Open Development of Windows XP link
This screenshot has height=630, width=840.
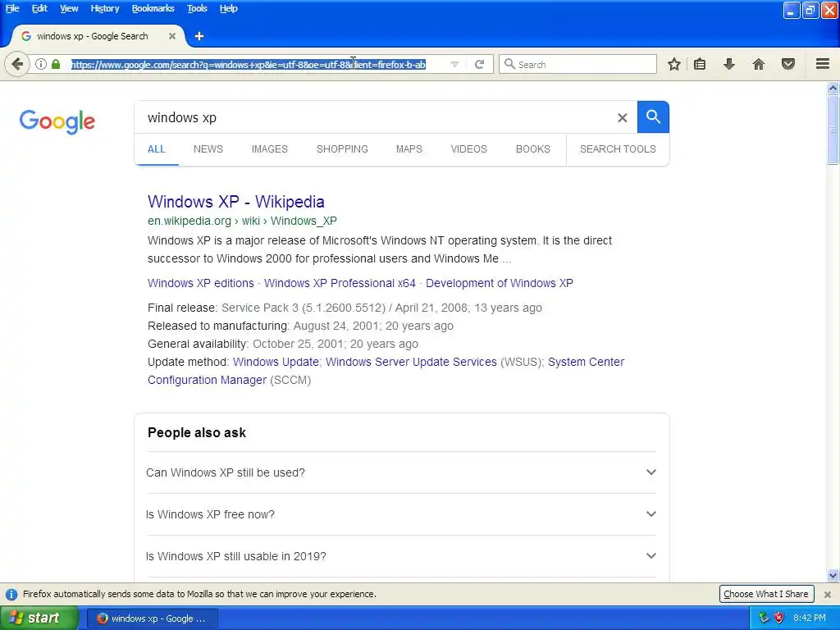pos(500,283)
